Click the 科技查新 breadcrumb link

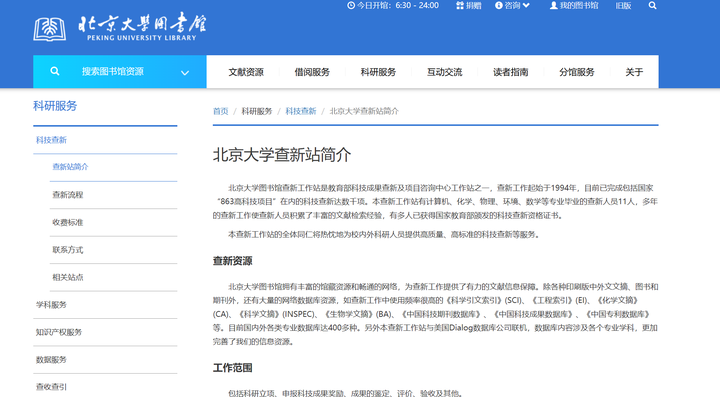tap(301, 111)
